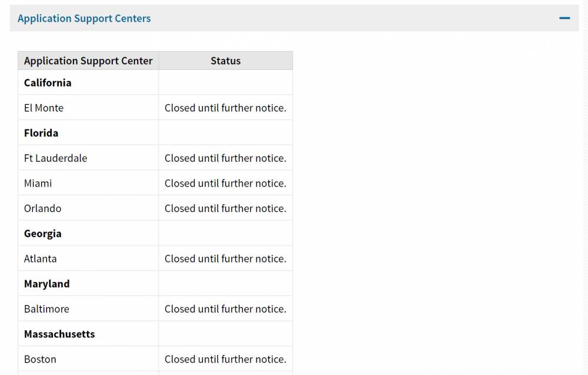Click the El Monte closed status text
The width and height of the screenshot is (588, 375).
pos(225,108)
